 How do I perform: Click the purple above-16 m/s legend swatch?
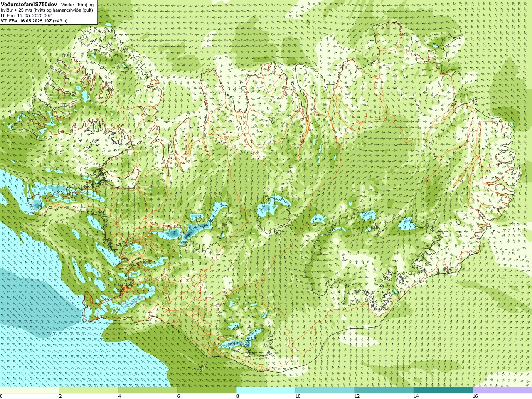click(x=502, y=390)
